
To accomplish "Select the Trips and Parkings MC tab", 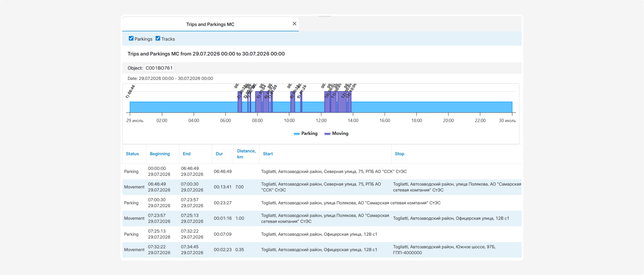I will click(x=210, y=24).
